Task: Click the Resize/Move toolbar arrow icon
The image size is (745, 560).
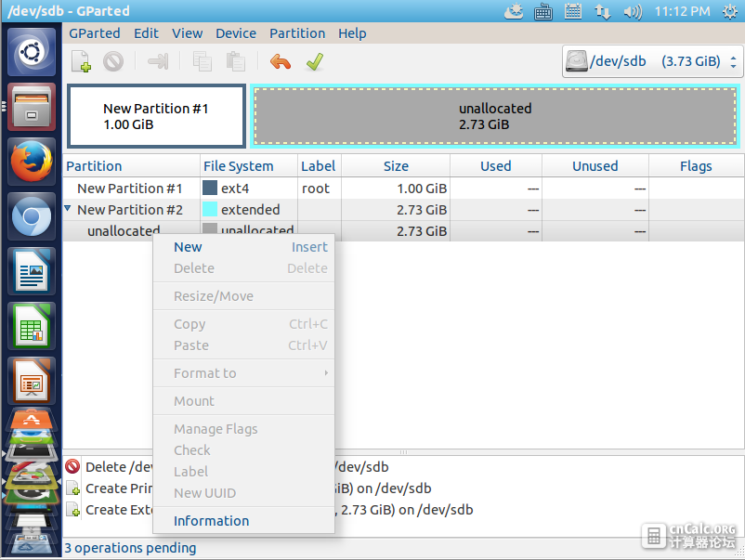Action: coord(158,61)
